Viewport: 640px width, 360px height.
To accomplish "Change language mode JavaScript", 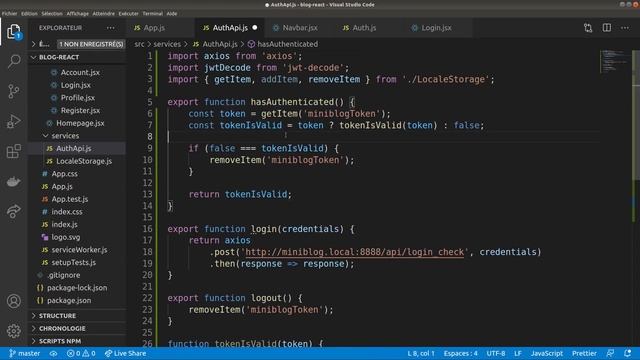I will [x=547, y=353].
